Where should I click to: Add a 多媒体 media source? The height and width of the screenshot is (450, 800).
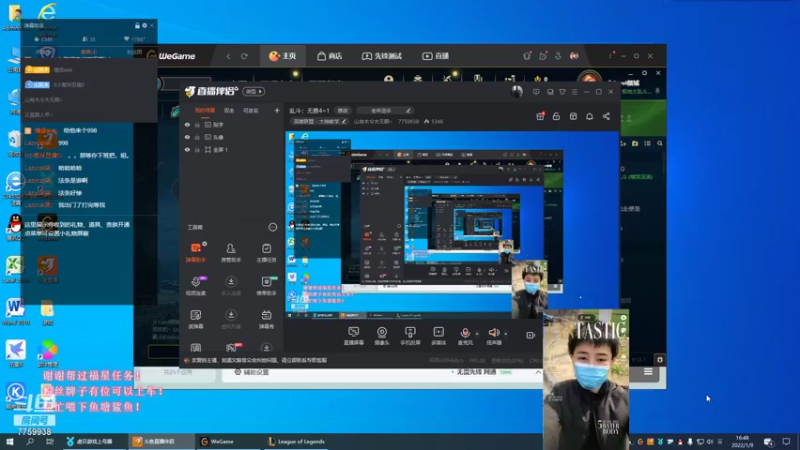point(439,336)
